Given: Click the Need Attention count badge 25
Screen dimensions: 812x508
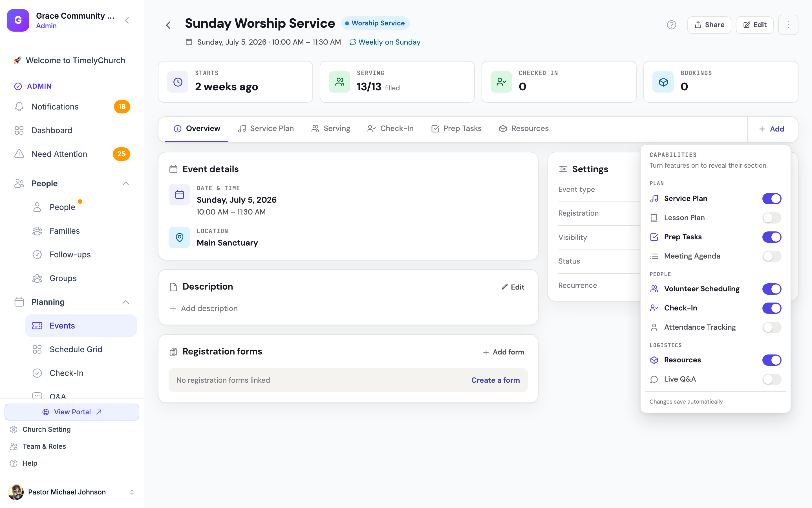Looking at the screenshot, I should point(122,154).
